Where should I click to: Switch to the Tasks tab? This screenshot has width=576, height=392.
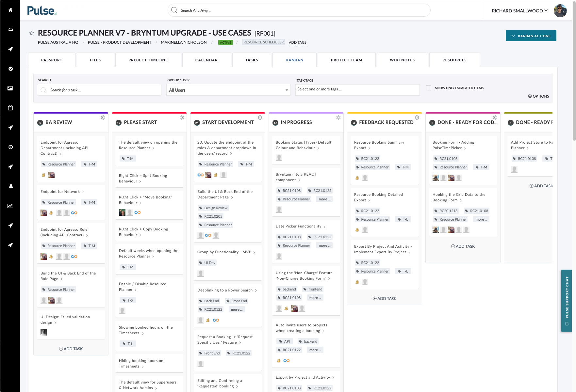tap(252, 60)
